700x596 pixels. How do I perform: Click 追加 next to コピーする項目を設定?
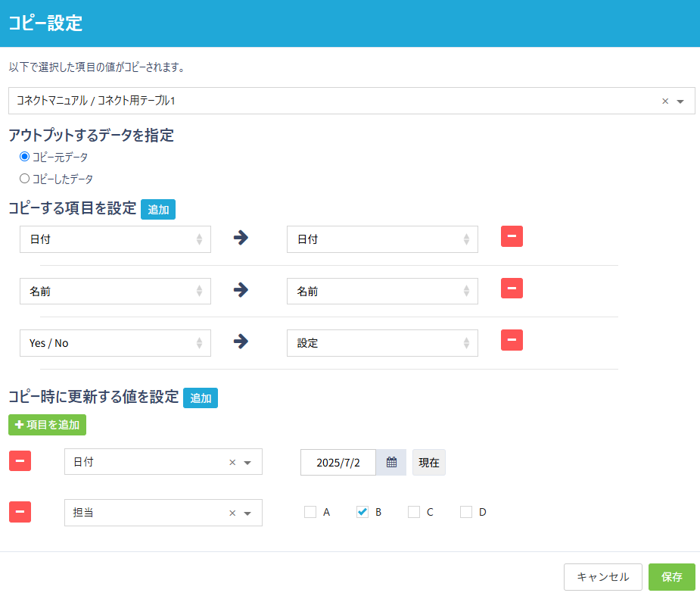(158, 210)
